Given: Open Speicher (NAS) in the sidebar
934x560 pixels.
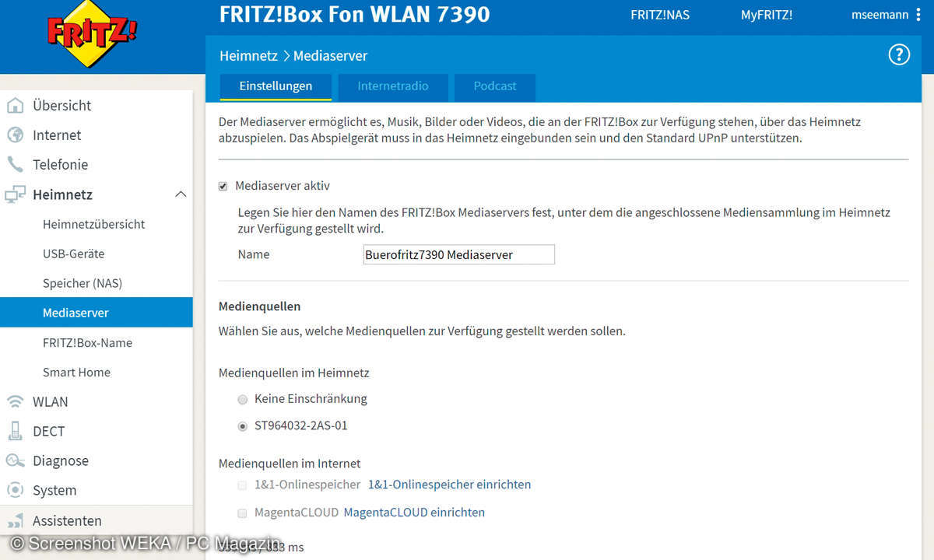Looking at the screenshot, I should click(83, 283).
